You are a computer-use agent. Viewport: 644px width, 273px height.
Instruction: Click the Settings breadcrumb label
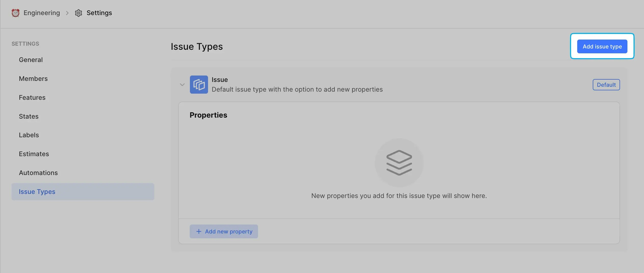(x=99, y=13)
